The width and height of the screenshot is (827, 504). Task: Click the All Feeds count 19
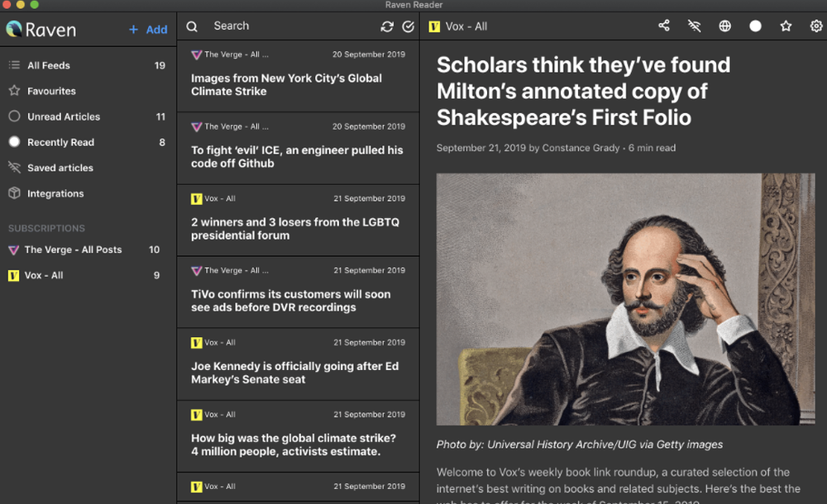160,65
